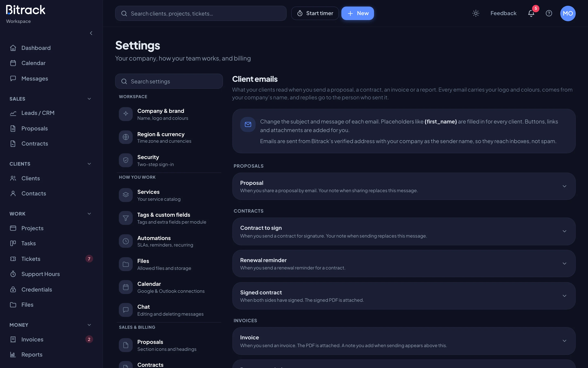
Task: Collapse the CLIENTS sidebar section
Action: (x=89, y=164)
